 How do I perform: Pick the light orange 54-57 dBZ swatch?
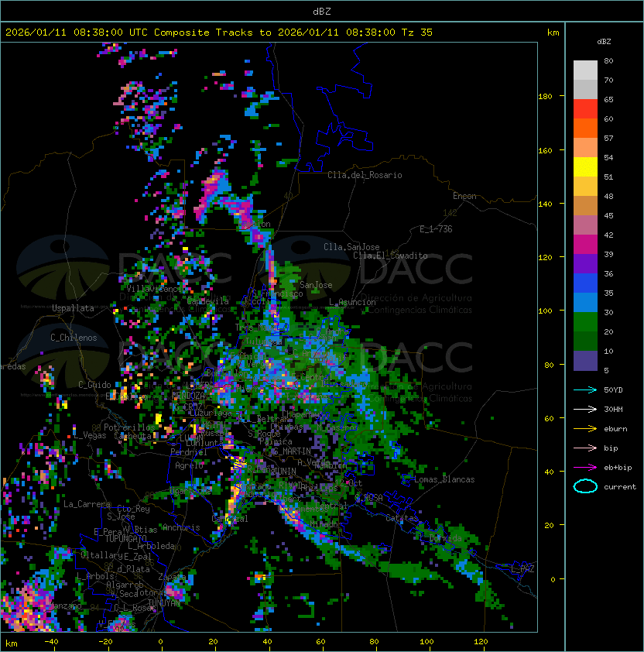tap(585, 148)
